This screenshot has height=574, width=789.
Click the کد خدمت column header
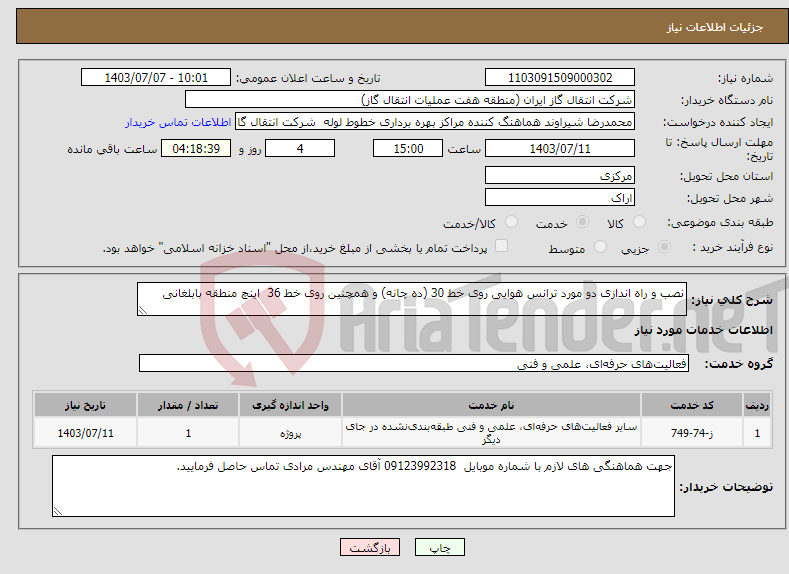pos(692,405)
